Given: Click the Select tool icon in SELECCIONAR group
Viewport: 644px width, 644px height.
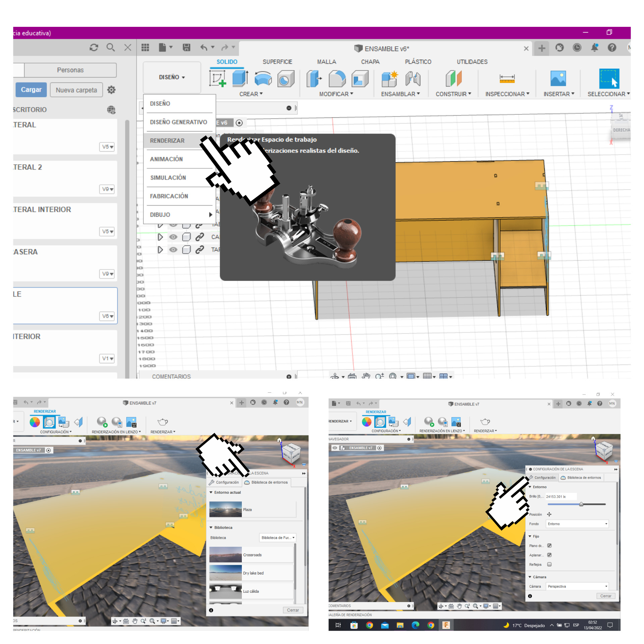Looking at the screenshot, I should click(x=609, y=78).
